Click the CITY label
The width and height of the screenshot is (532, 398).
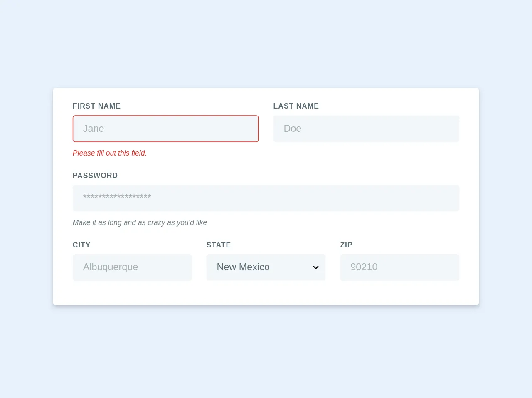(81, 245)
